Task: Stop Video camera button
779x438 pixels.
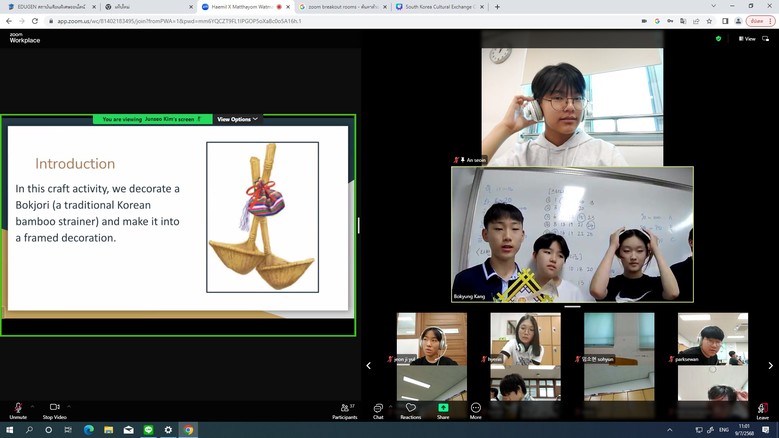Action: 54,408
